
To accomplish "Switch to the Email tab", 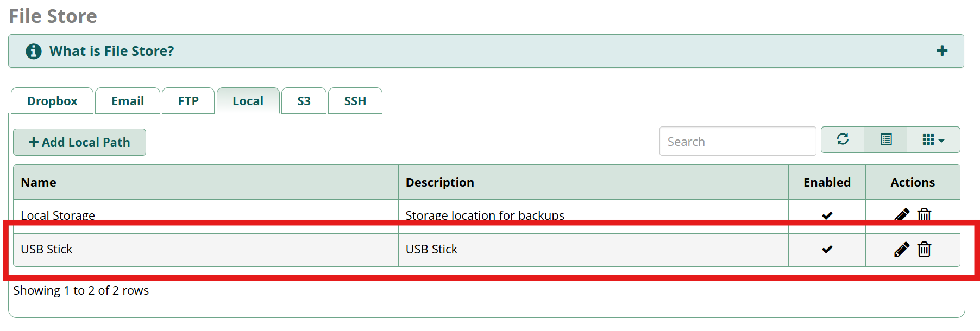I will tap(128, 101).
